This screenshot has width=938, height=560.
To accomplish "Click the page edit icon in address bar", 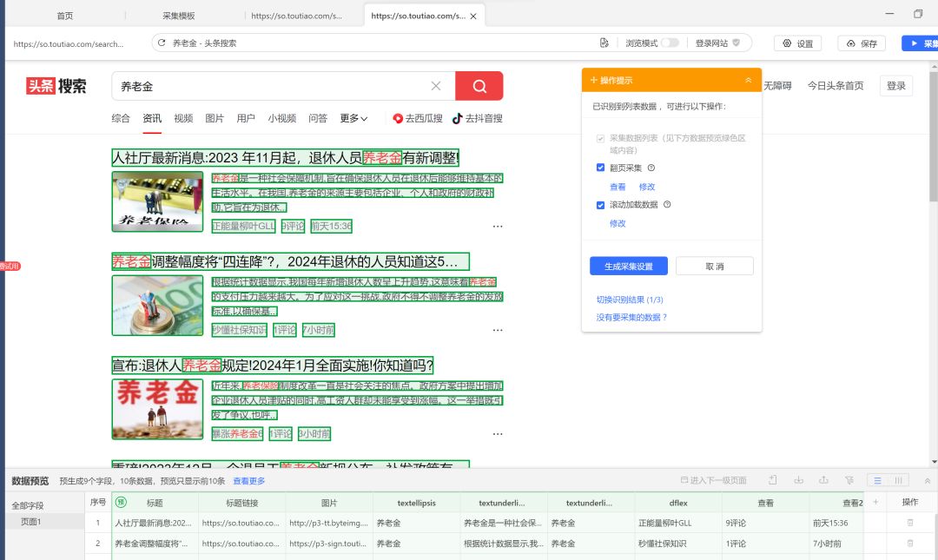I will (604, 43).
